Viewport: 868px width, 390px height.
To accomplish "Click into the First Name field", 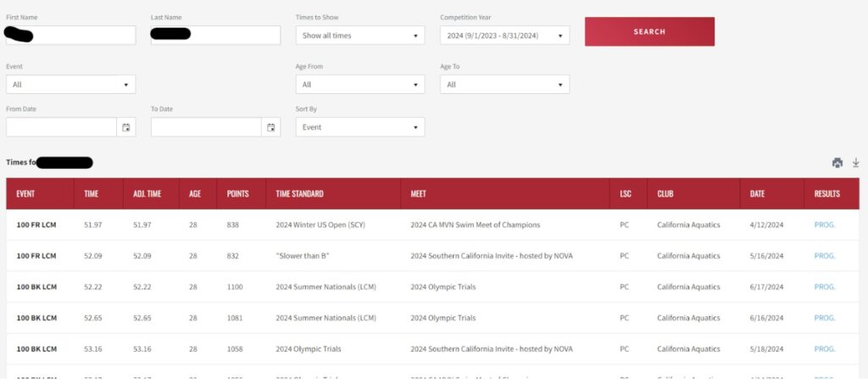I will [x=70, y=36].
